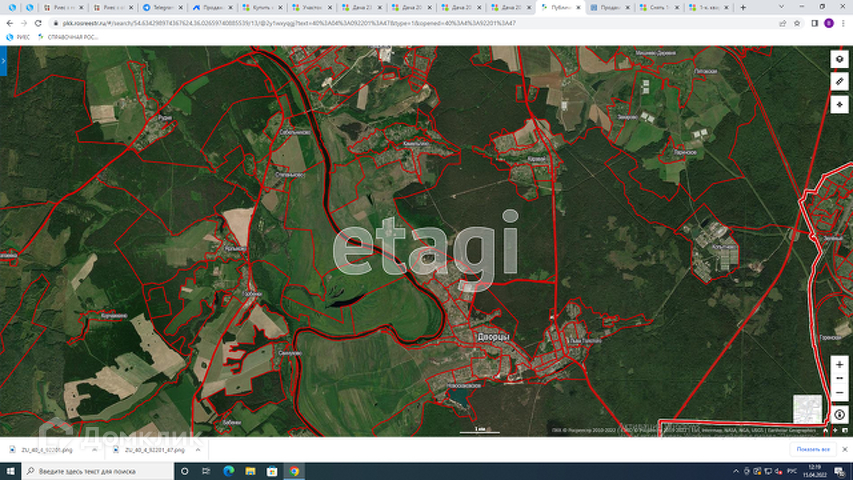Open the Chrome three-dot menu

coord(843,23)
